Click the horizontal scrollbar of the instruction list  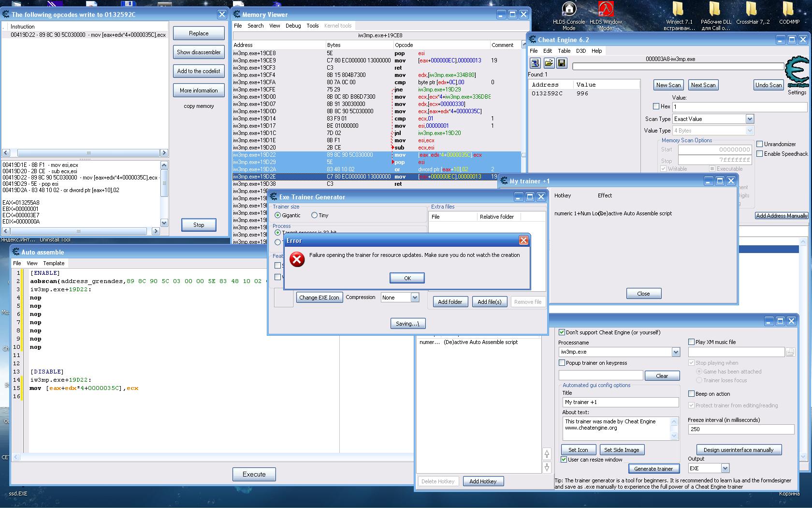pos(85,153)
